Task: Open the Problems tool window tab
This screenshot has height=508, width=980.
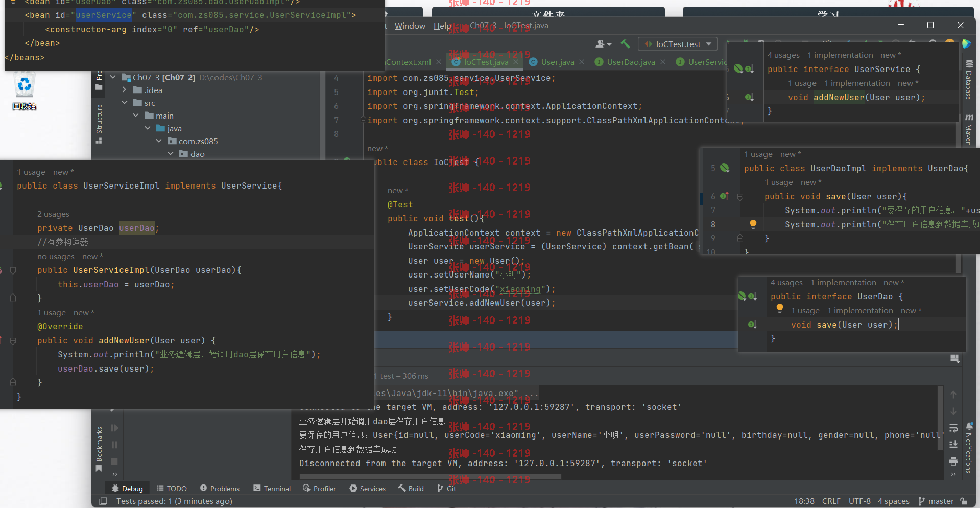Action: [x=220, y=489]
